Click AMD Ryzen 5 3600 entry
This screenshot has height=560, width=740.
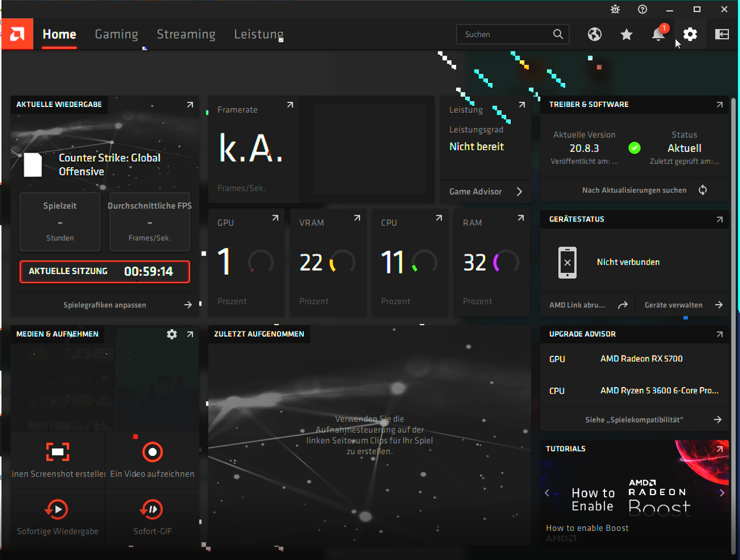click(x=659, y=390)
